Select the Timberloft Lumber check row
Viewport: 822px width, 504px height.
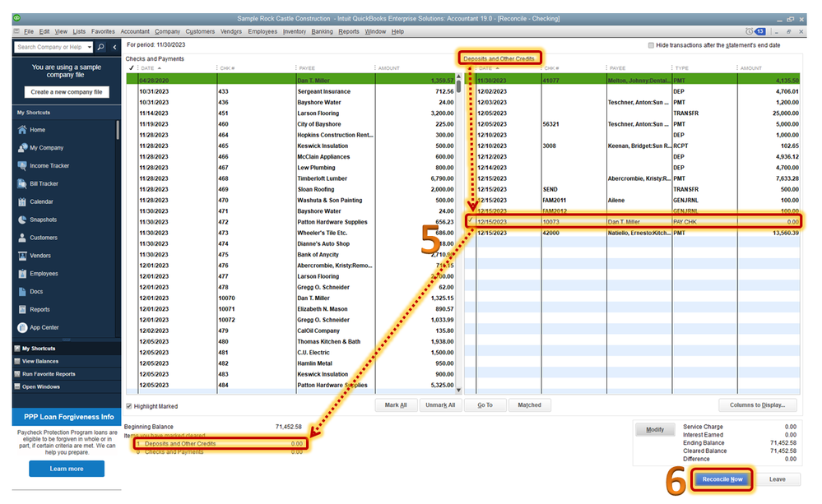[x=290, y=178]
